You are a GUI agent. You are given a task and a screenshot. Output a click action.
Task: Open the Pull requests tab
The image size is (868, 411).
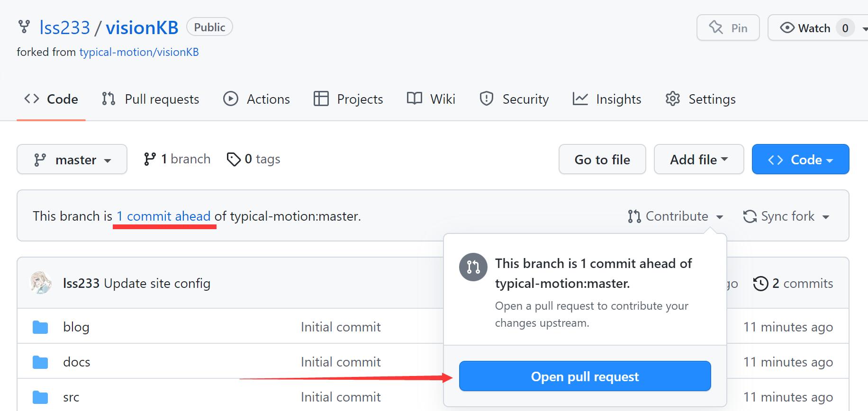pos(151,99)
